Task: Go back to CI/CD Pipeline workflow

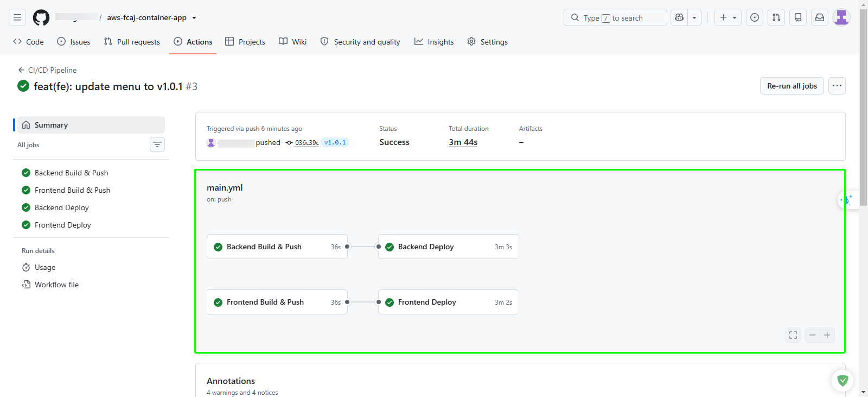Action: coord(47,70)
